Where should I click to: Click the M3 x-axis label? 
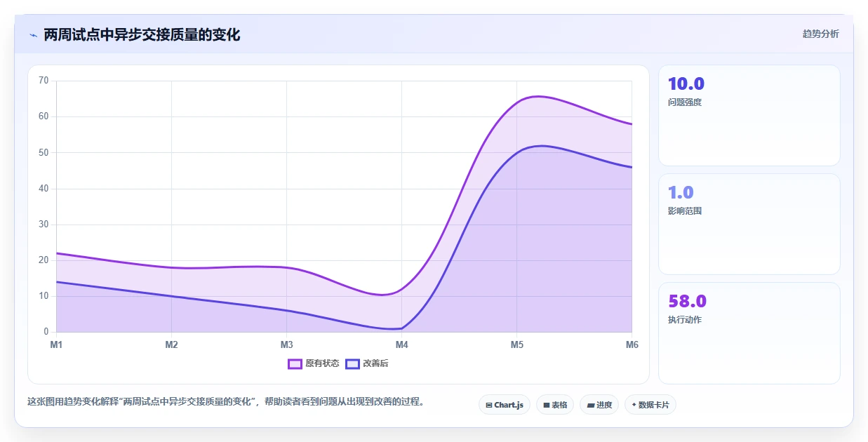[286, 344]
